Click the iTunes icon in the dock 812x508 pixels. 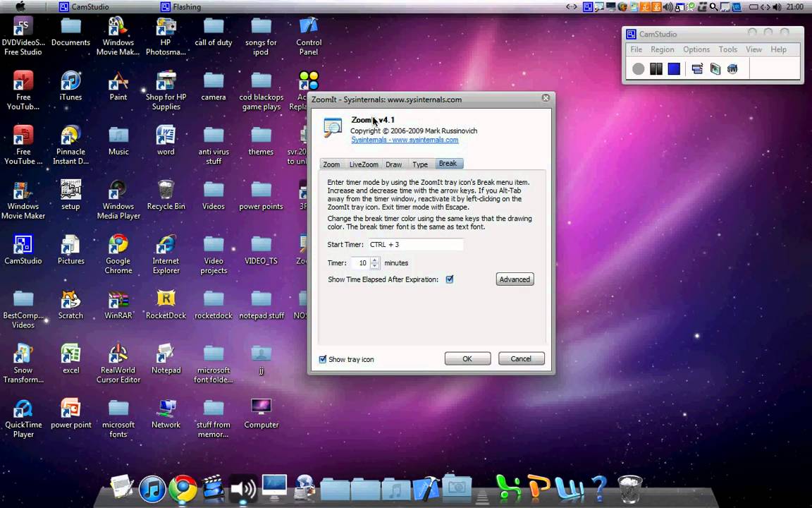pyautogui.click(x=152, y=489)
